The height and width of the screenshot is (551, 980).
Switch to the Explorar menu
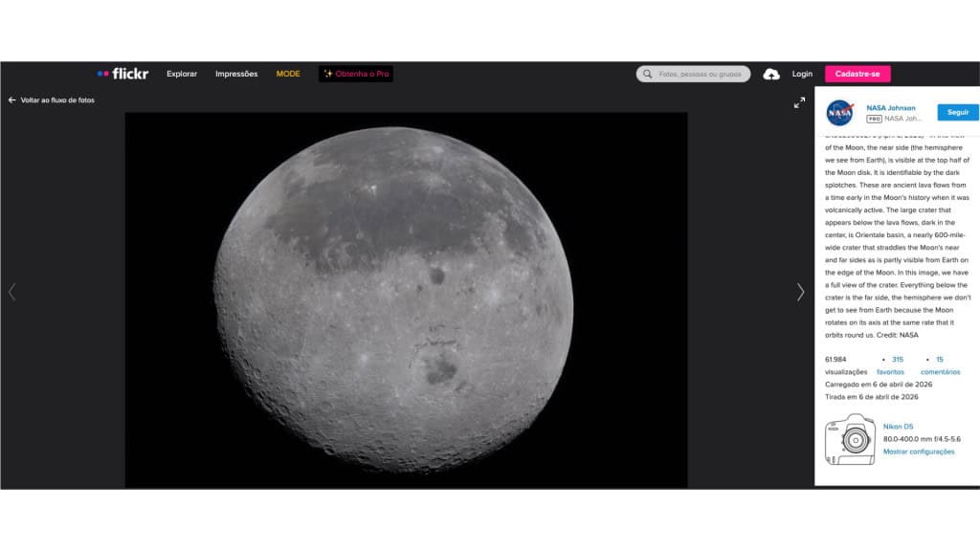(x=181, y=73)
